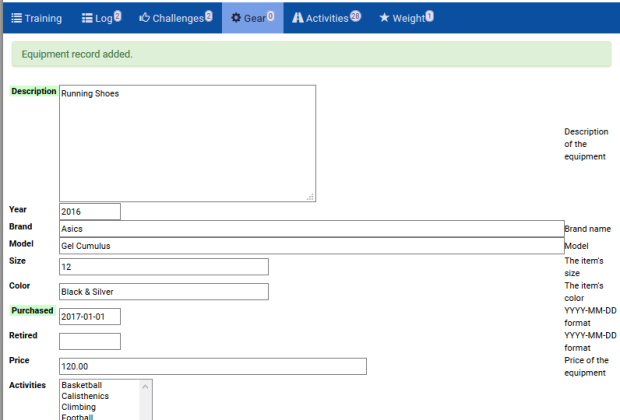
Task: Click inside the Description text area
Action: pos(187,143)
